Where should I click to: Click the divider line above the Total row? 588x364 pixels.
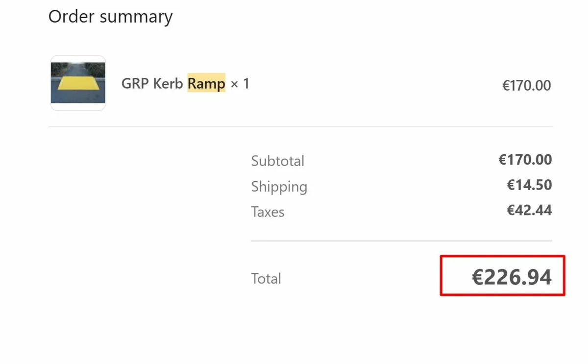[x=401, y=241]
